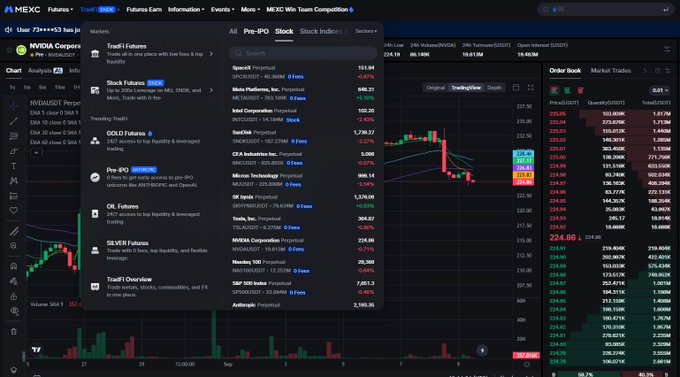This screenshot has height=377, width=680.
Task: Show both buy and sell order book view
Action: [554, 90]
